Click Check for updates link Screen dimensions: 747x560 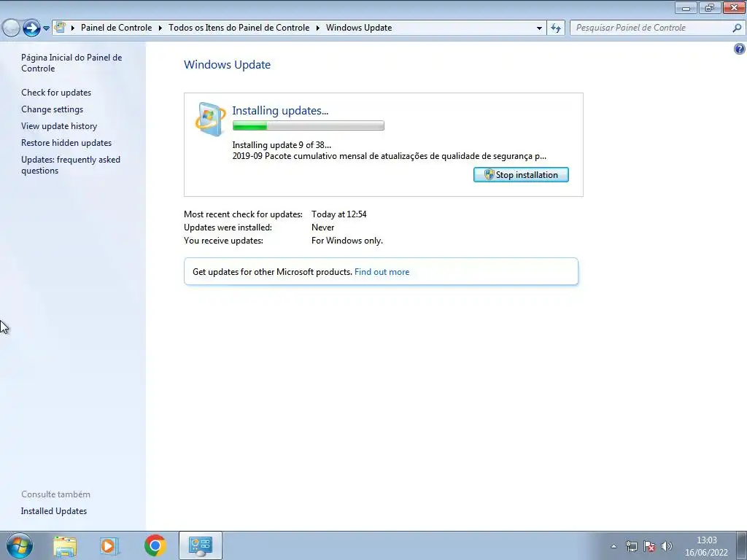[x=56, y=93]
